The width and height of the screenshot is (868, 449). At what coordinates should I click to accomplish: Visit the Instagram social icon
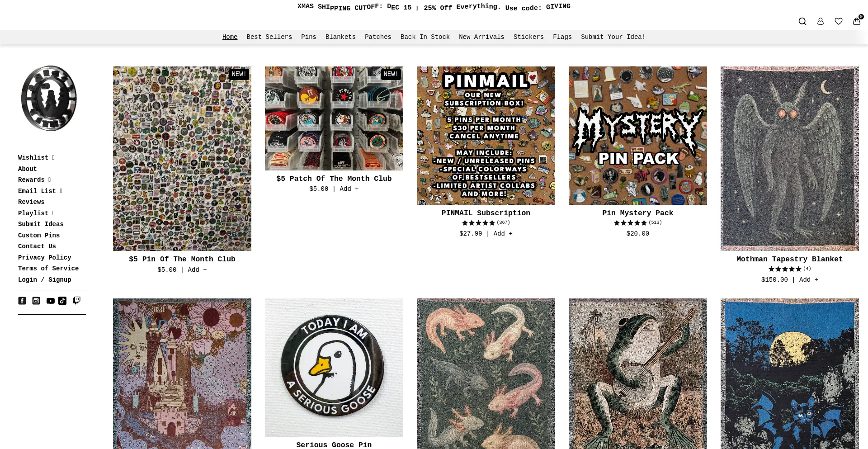(x=36, y=301)
